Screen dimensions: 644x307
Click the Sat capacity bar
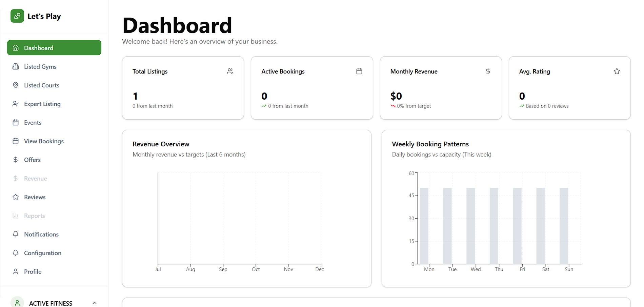(x=541, y=226)
